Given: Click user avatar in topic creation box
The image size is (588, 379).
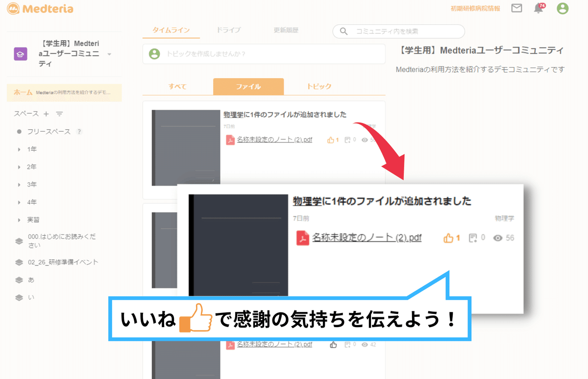Looking at the screenshot, I should (154, 54).
